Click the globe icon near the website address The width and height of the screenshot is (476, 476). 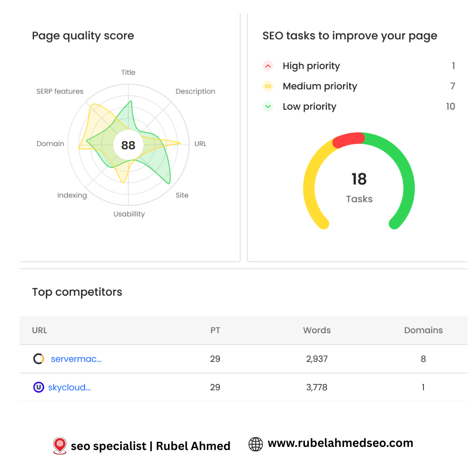[256, 444]
